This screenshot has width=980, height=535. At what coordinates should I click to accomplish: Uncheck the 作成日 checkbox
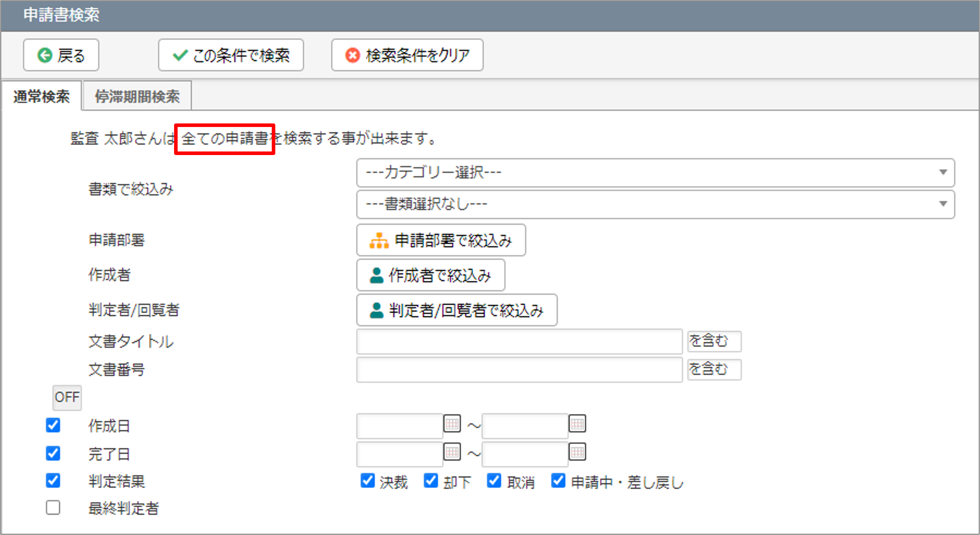(53, 425)
